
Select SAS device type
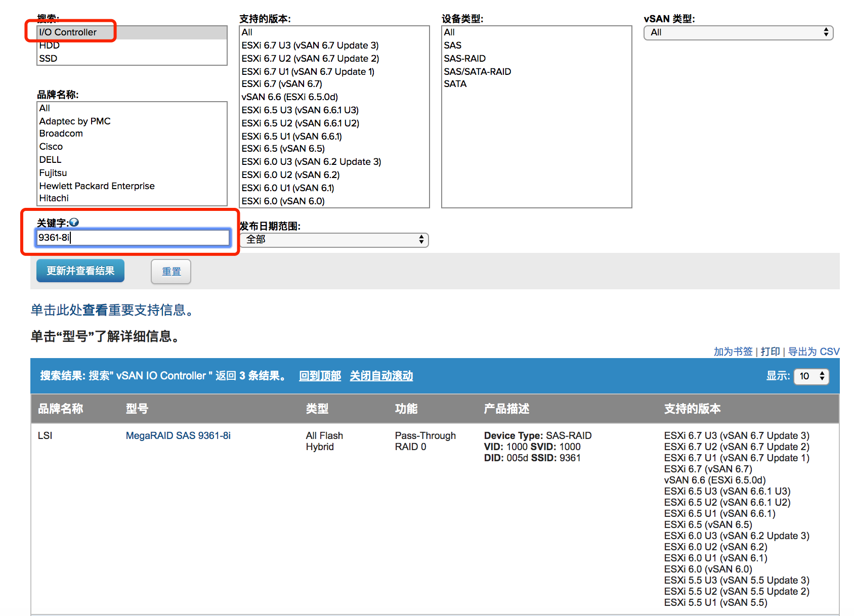click(x=537, y=46)
